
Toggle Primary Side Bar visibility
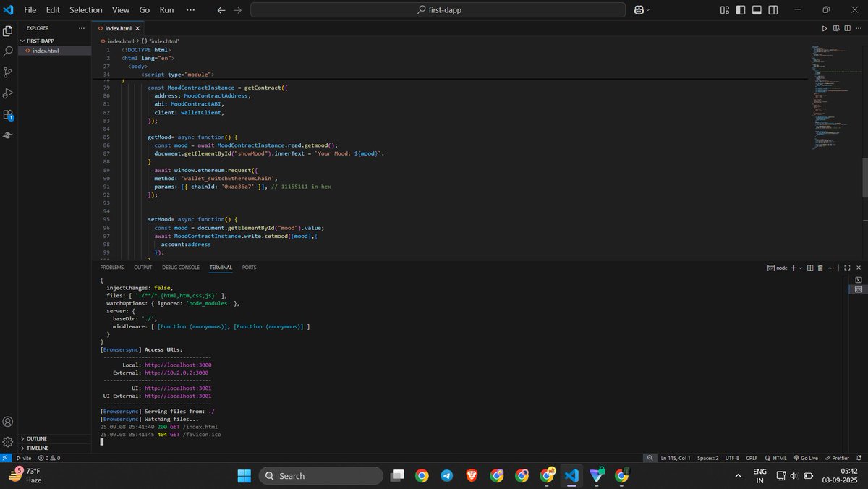[741, 10]
